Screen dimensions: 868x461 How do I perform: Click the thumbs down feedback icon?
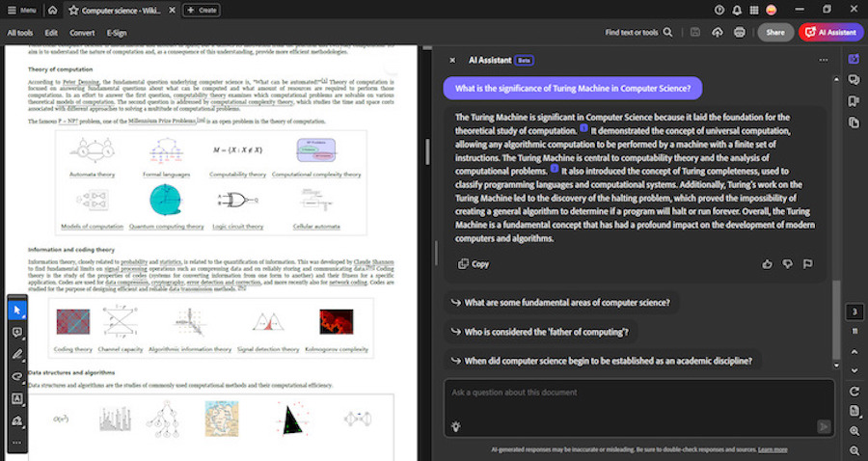tap(787, 263)
